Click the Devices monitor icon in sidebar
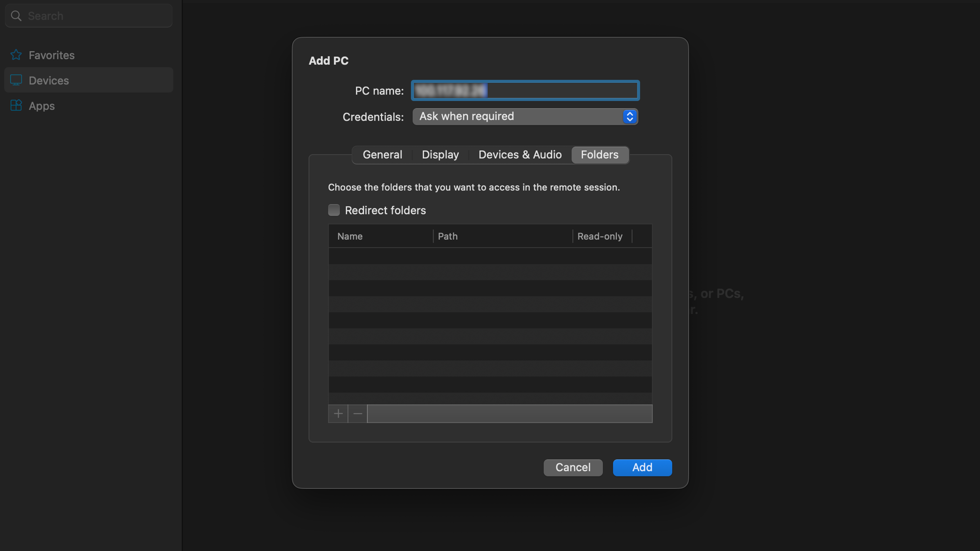980x551 pixels. pos(16,80)
